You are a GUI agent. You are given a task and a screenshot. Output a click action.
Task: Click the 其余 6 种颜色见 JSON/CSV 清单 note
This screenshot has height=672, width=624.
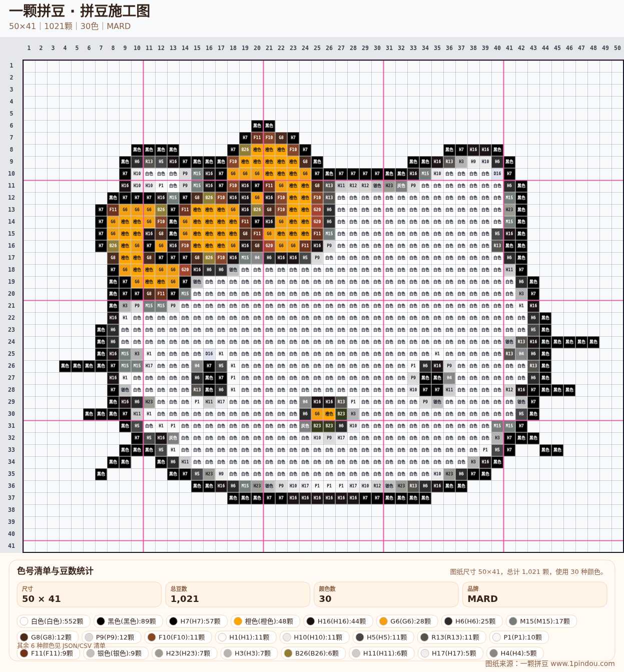[61, 645]
